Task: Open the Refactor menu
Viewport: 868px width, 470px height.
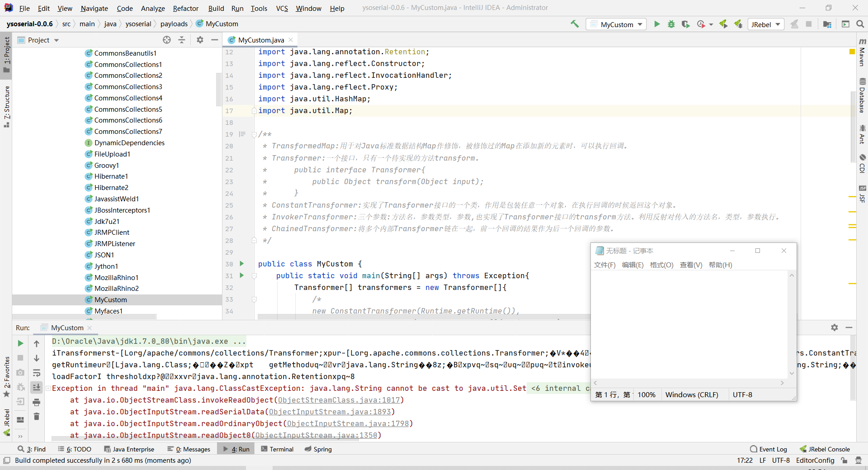Action: tap(185, 8)
